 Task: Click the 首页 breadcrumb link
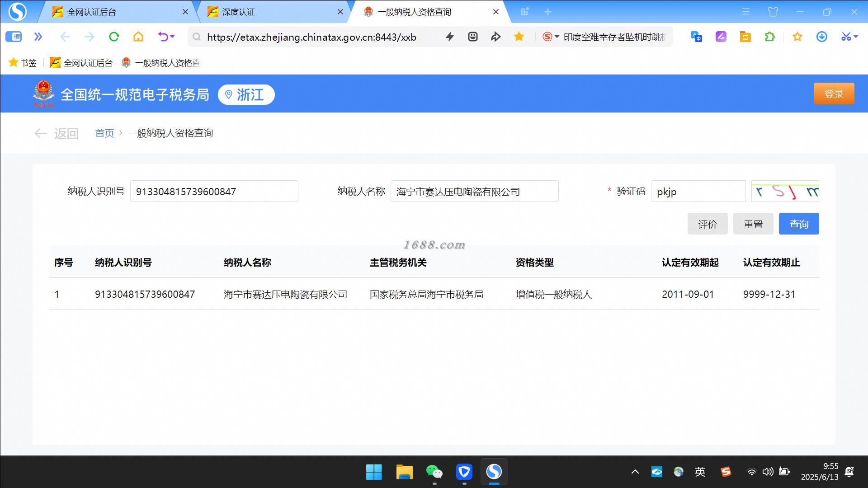click(104, 133)
